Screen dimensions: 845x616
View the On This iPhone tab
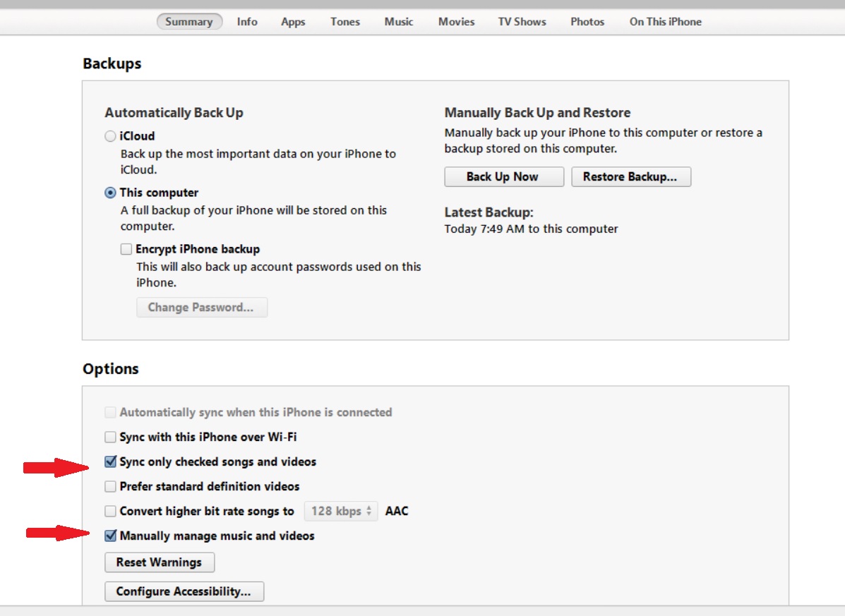pyautogui.click(x=665, y=21)
